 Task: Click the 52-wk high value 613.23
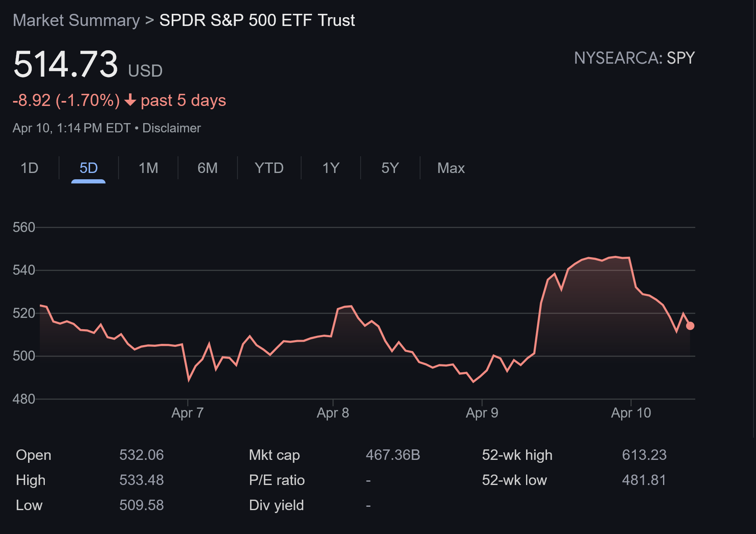[x=644, y=455]
